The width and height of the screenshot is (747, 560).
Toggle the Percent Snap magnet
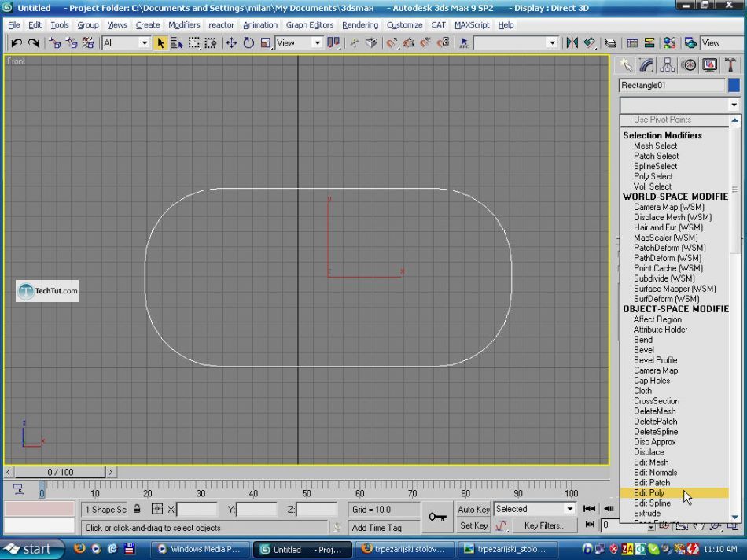point(426,43)
